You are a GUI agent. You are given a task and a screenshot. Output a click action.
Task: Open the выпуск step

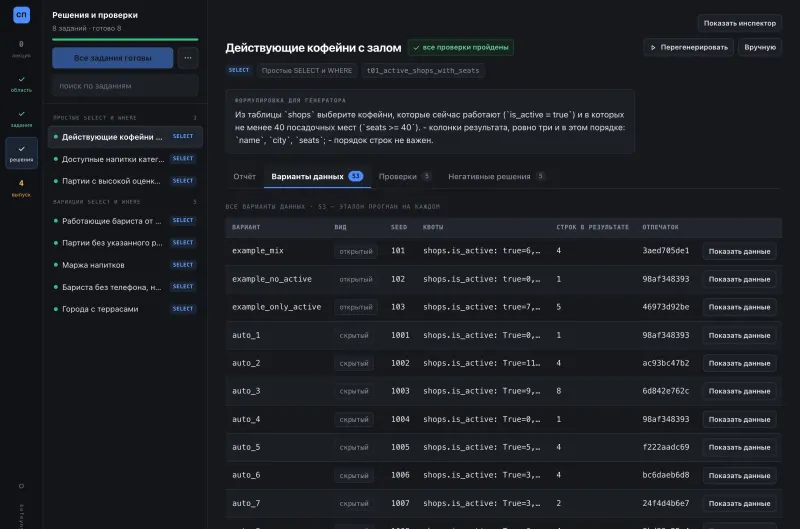click(x=21, y=188)
